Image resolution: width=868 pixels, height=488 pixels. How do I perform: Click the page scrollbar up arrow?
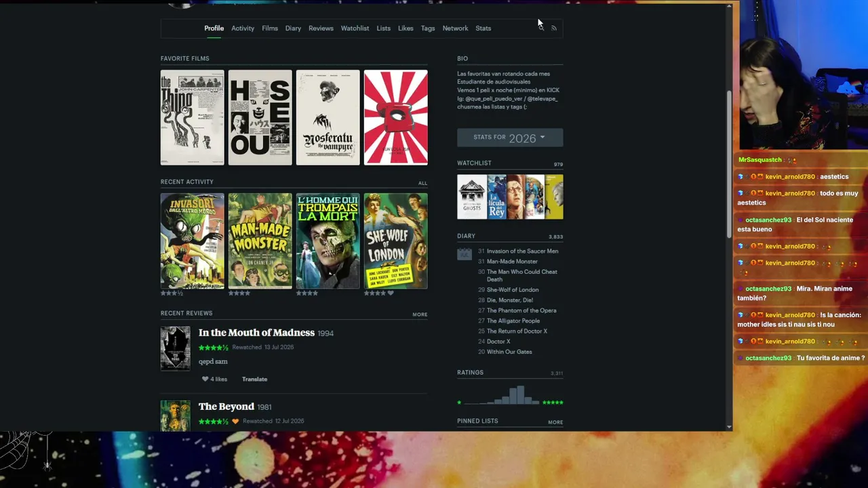pyautogui.click(x=729, y=6)
